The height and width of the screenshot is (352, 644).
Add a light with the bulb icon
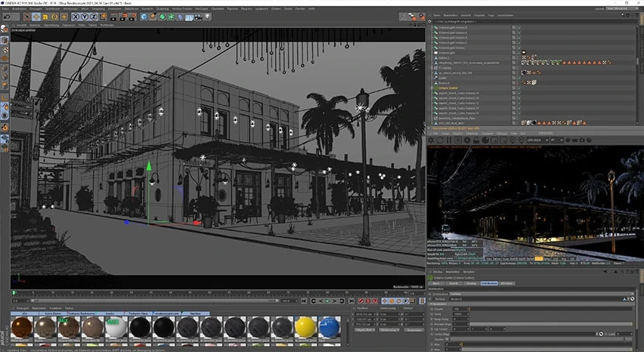coord(208,17)
